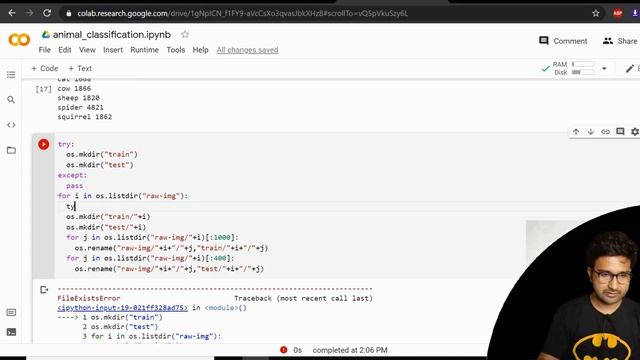Open the View menu
The height and width of the screenshot is (360, 640).
(87, 50)
